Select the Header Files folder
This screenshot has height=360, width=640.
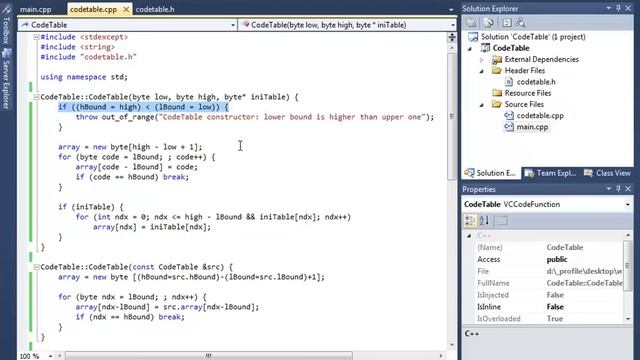coord(524,71)
